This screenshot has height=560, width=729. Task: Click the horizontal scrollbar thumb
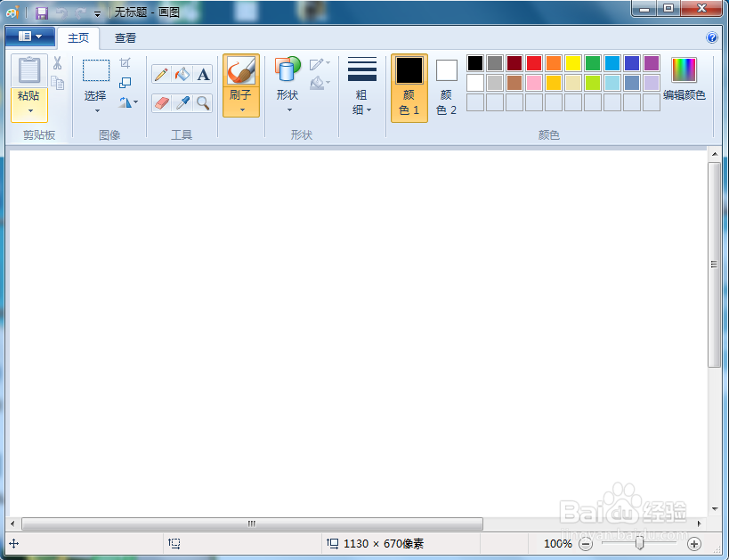pos(253,523)
